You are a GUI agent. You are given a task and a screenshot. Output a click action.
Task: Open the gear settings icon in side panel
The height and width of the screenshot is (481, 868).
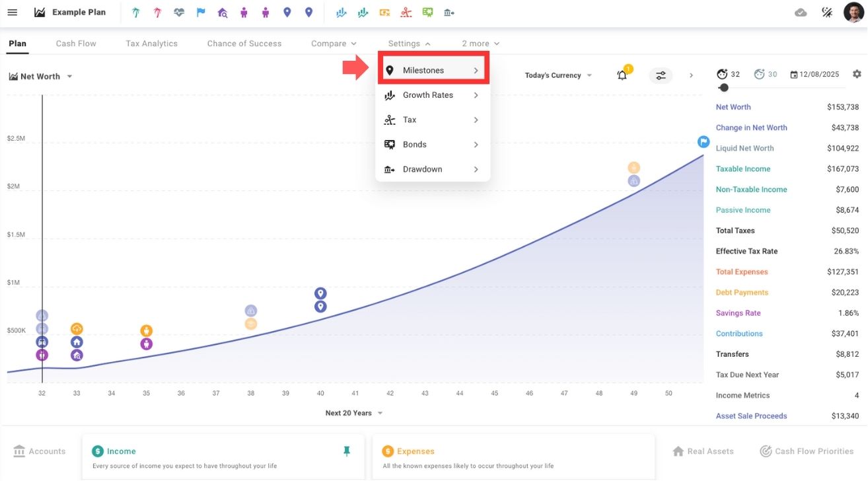pos(857,74)
